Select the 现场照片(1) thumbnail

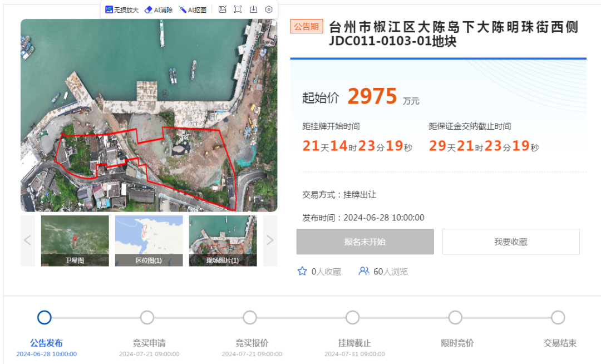point(223,240)
